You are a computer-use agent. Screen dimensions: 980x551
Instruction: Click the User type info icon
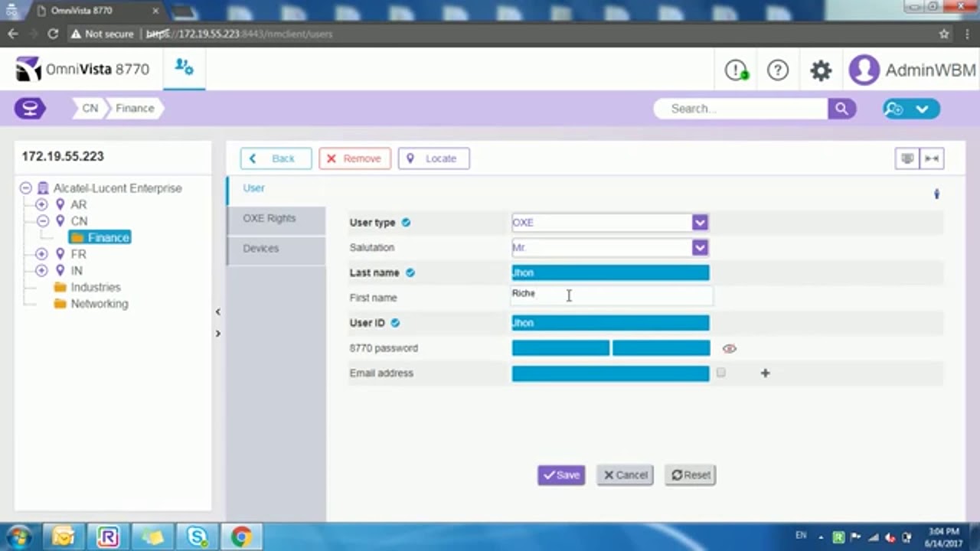(x=407, y=223)
